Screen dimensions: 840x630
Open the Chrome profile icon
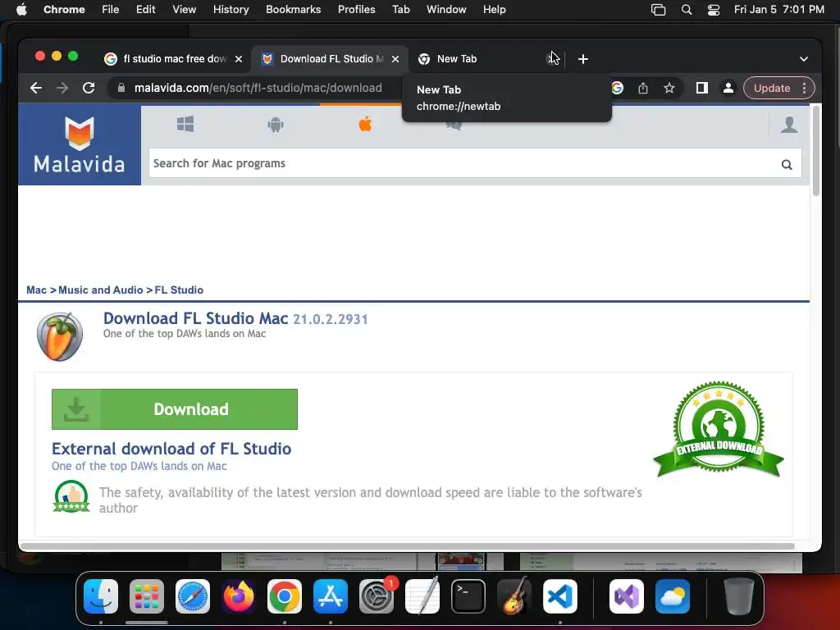pyautogui.click(x=728, y=88)
